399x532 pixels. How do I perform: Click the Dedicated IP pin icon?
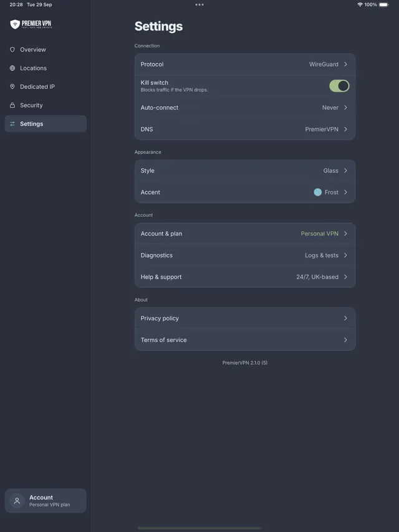(x=12, y=87)
